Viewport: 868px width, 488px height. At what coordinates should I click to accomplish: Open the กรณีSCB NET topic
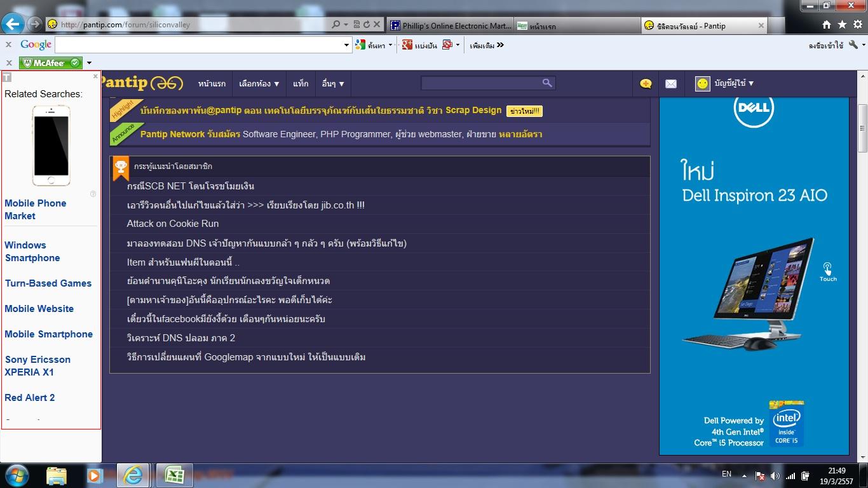click(191, 186)
